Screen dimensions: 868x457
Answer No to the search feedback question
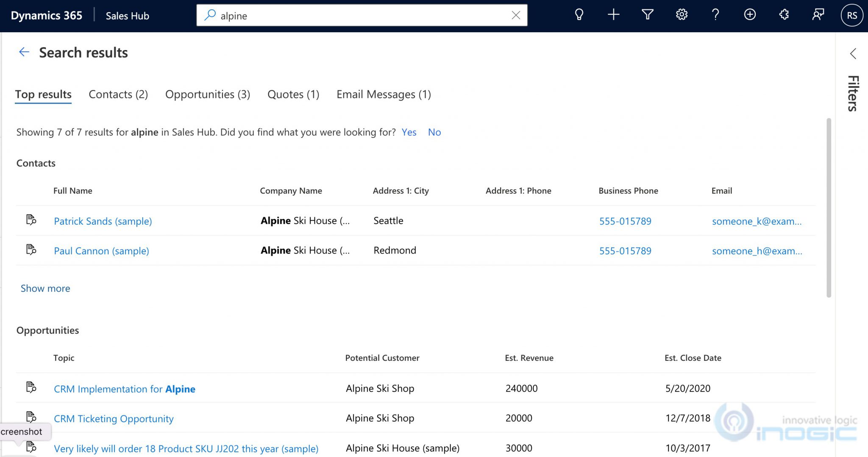coord(434,132)
